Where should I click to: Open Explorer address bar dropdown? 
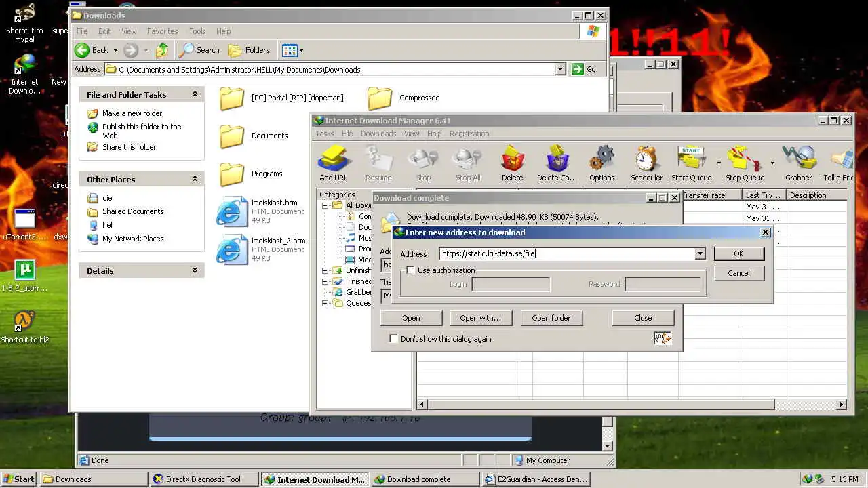point(560,69)
